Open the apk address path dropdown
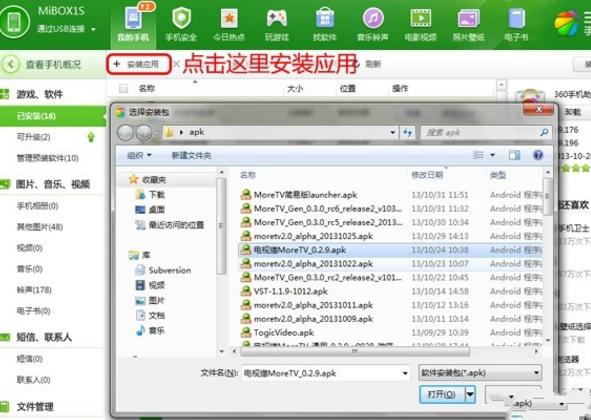The height and width of the screenshot is (420, 591). click(392, 132)
